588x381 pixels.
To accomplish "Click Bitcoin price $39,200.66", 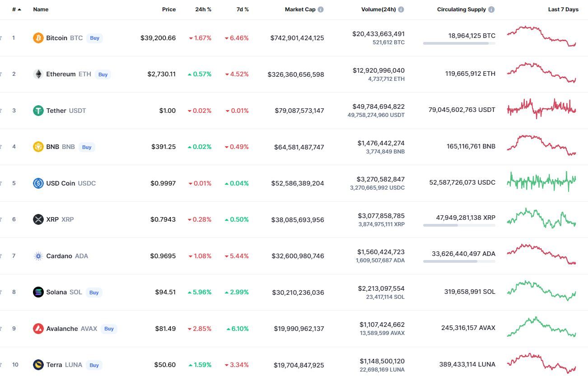I will [x=158, y=38].
